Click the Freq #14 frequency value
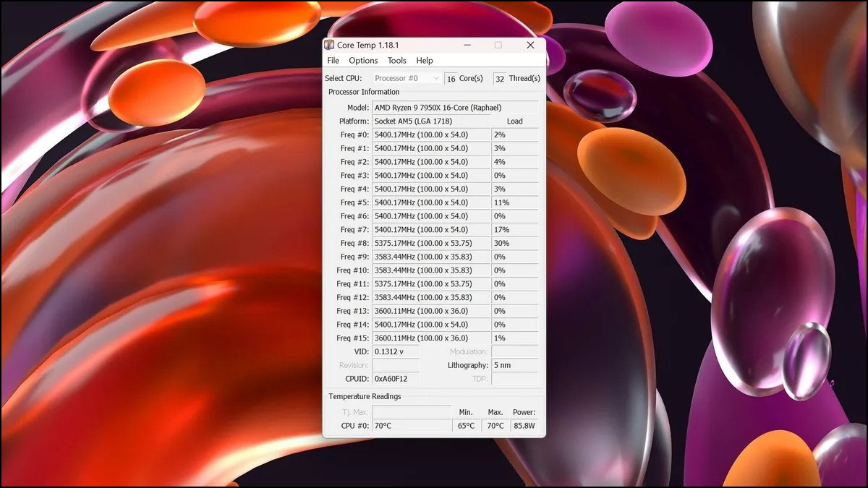 (431, 325)
